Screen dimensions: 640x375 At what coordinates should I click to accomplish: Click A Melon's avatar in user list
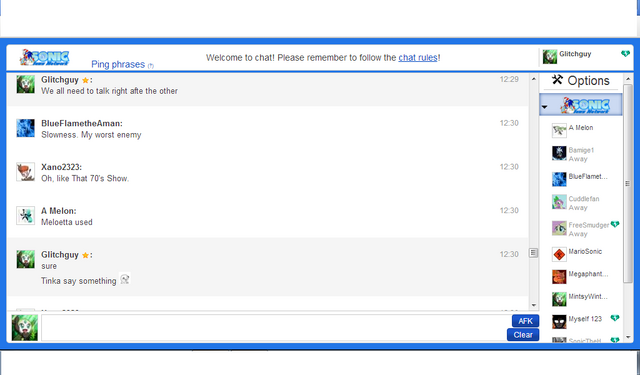point(559,131)
